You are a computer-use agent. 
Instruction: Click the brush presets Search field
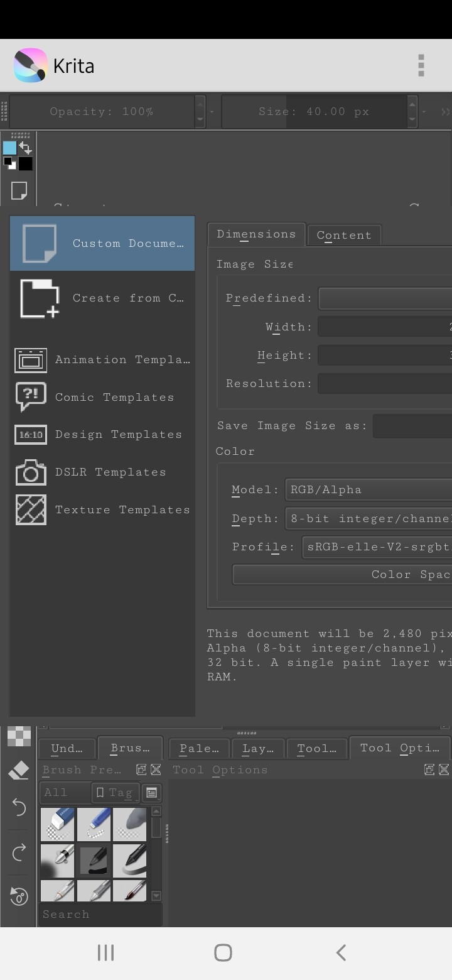click(x=100, y=914)
